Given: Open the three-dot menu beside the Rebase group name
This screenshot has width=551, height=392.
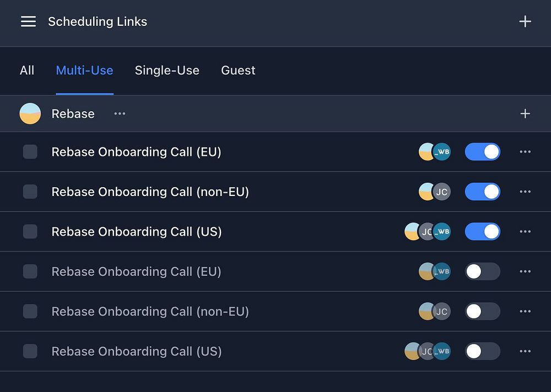Looking at the screenshot, I should tap(120, 113).
